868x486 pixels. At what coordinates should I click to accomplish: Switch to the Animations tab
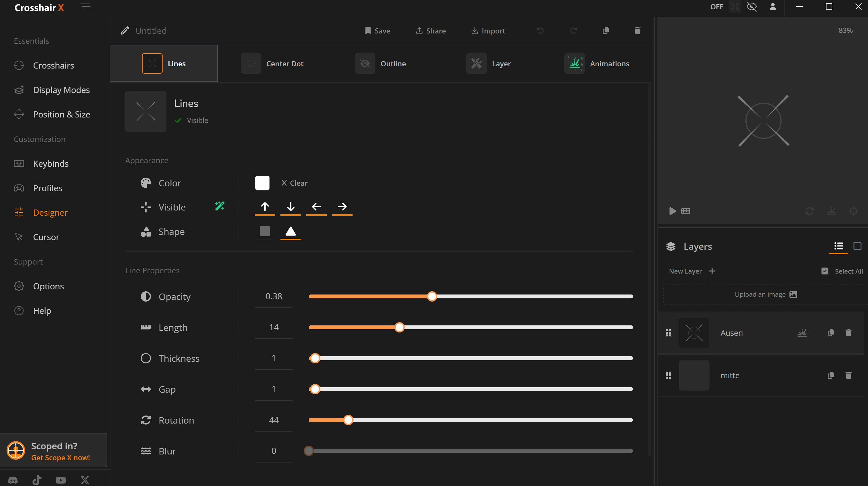pyautogui.click(x=597, y=64)
